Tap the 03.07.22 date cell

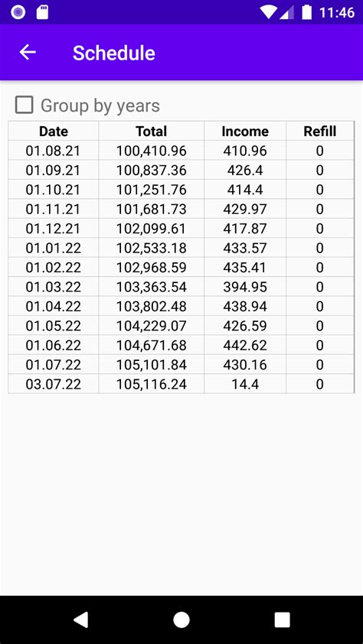54,385
